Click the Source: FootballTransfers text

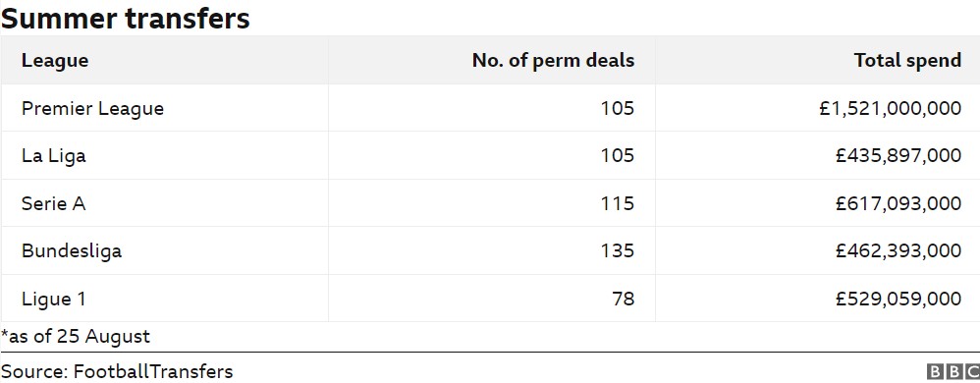(x=117, y=372)
